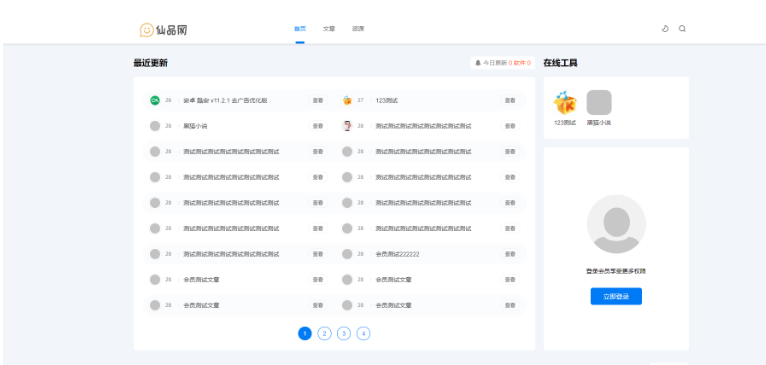Open the 安卓 酷安 v11.2.1 去广告优化版 title

pos(225,100)
